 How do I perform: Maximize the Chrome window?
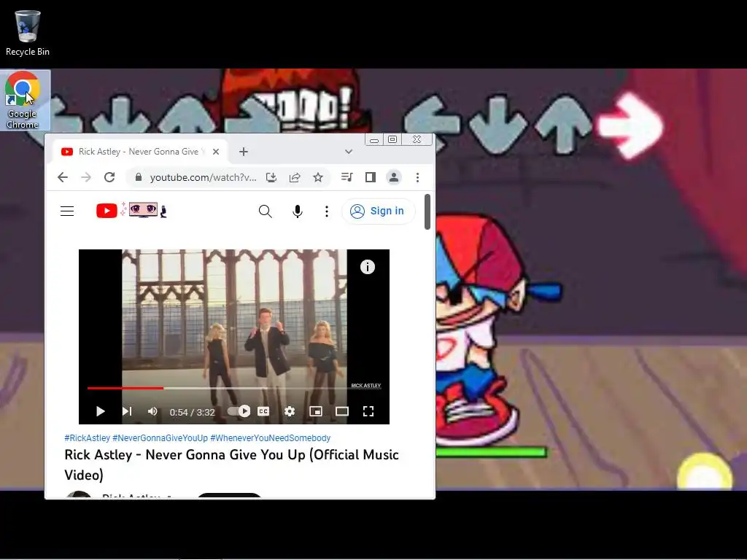pos(392,139)
